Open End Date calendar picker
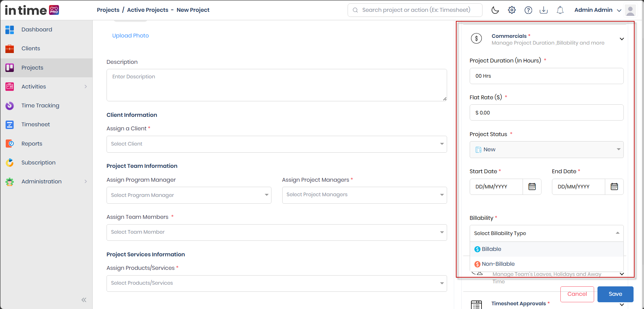Image resolution: width=644 pixels, height=309 pixels. pos(614,187)
